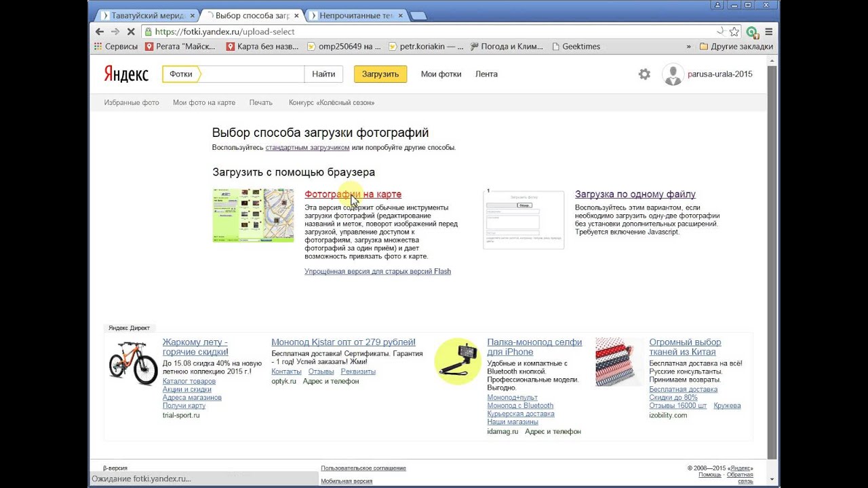Click the Фотки search label

tap(181, 75)
